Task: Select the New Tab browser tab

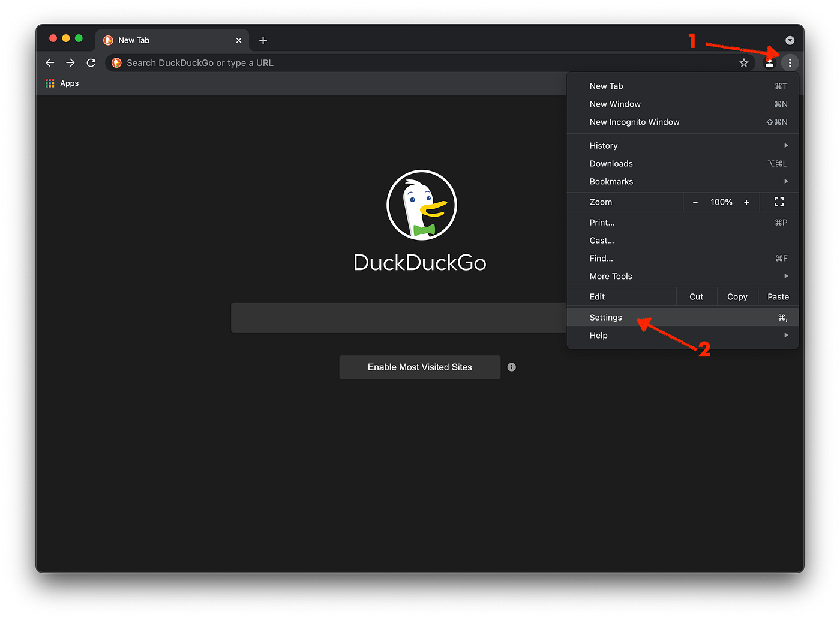Action: point(172,40)
